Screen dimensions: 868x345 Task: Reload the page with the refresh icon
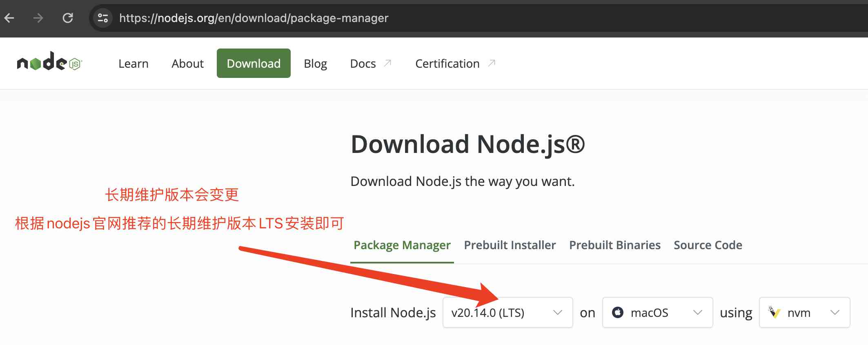(x=68, y=18)
